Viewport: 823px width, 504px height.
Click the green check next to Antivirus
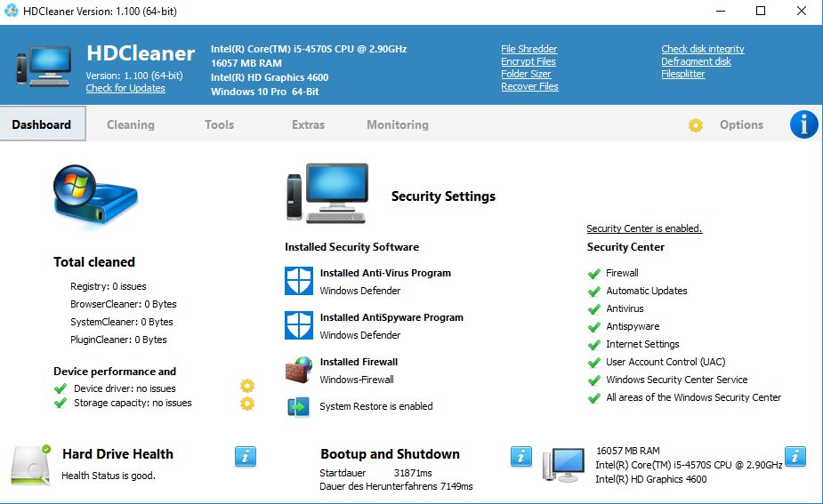tap(594, 309)
